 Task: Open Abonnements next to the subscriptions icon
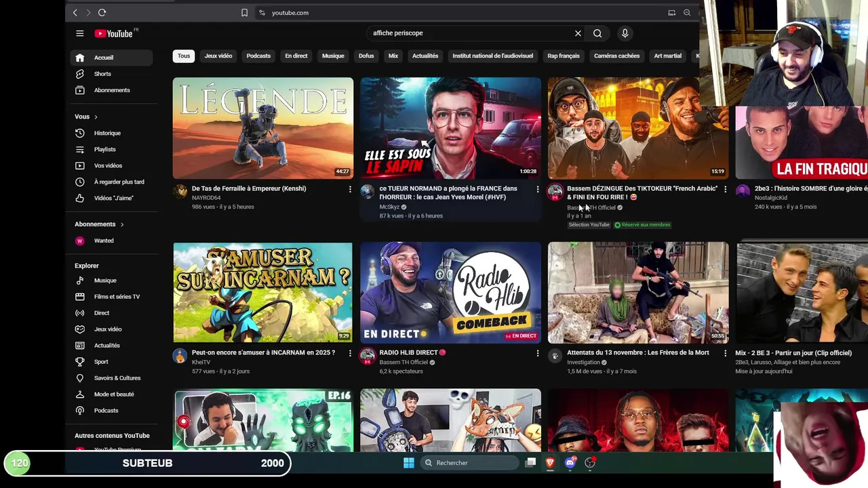tap(112, 90)
